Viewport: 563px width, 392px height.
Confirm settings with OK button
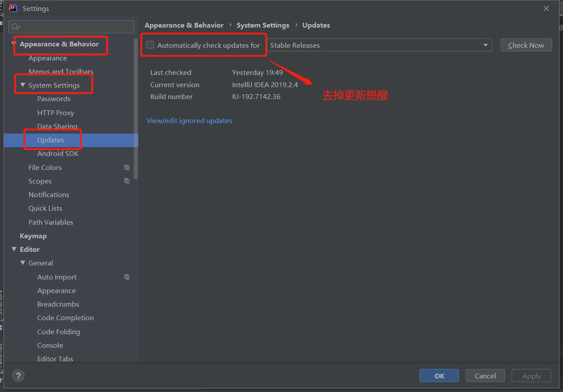(439, 376)
